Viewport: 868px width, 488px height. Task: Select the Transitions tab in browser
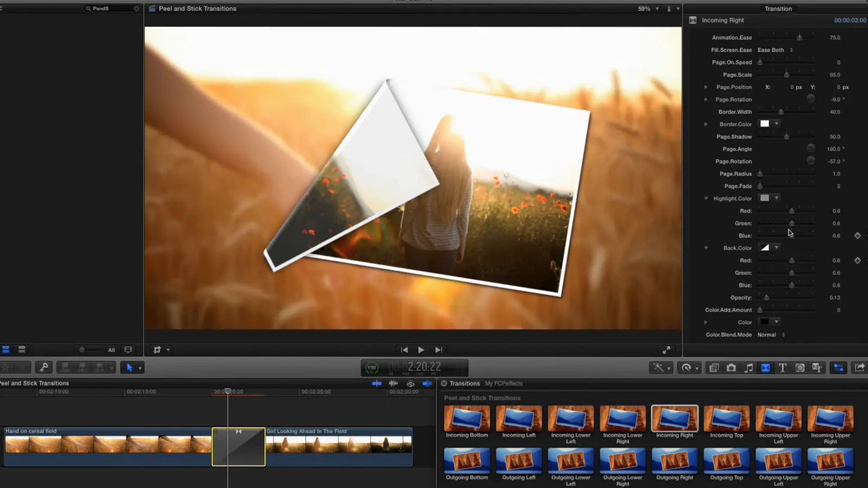[x=464, y=384]
